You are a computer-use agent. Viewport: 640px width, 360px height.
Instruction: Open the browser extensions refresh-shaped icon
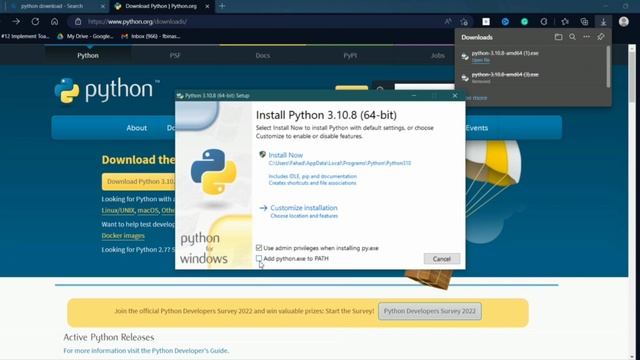(543, 22)
